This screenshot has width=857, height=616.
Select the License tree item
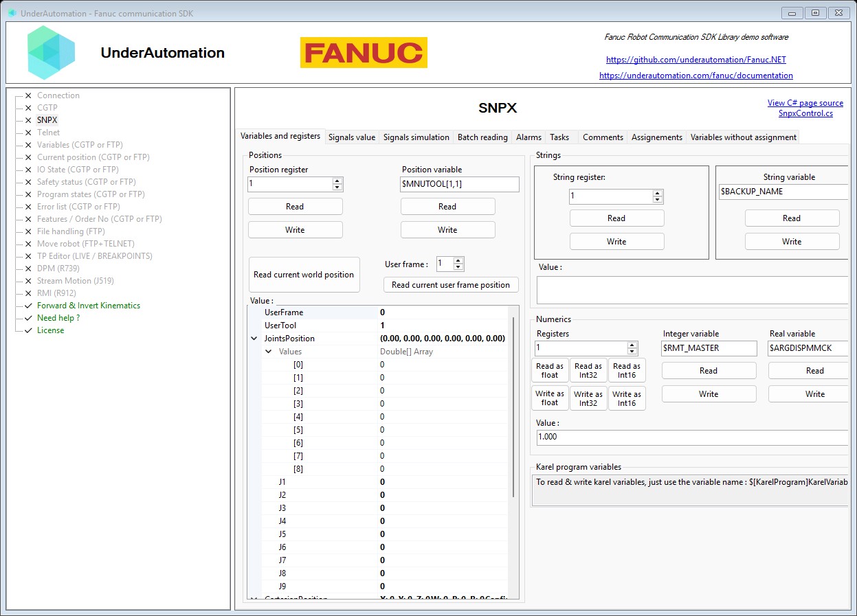pyautogui.click(x=51, y=330)
